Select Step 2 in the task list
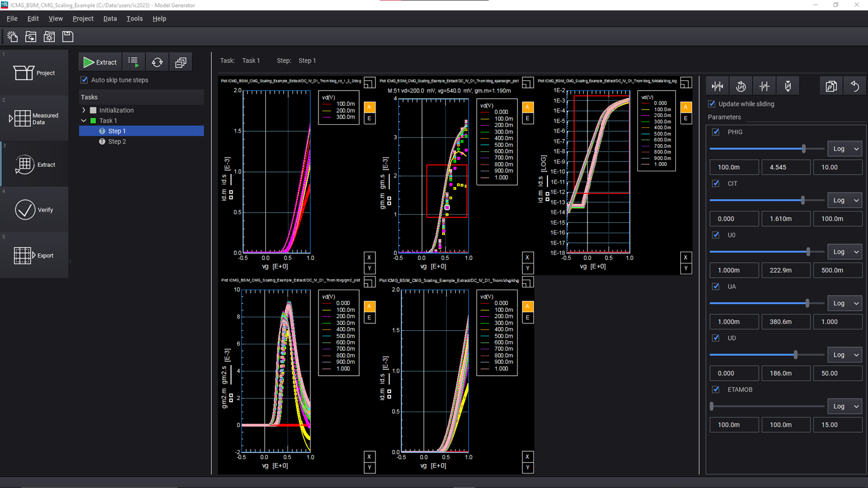 tap(116, 142)
